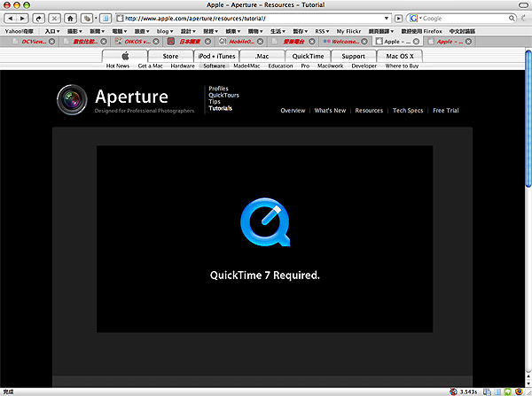Click the blue sidebar icon in navigation toolbar
Viewport: 532px width, 396px height.
106,19
